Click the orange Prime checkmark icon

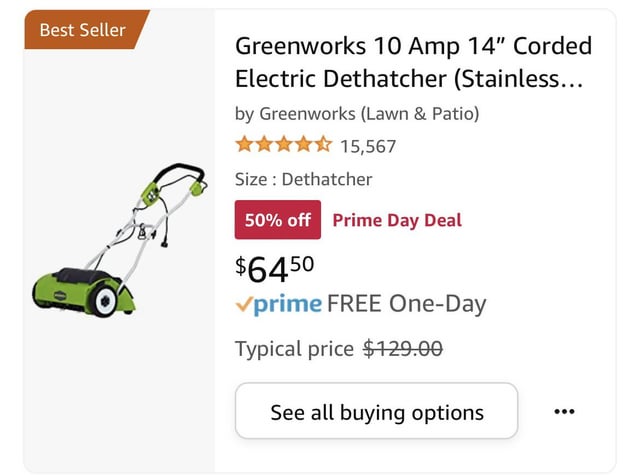[x=243, y=304]
